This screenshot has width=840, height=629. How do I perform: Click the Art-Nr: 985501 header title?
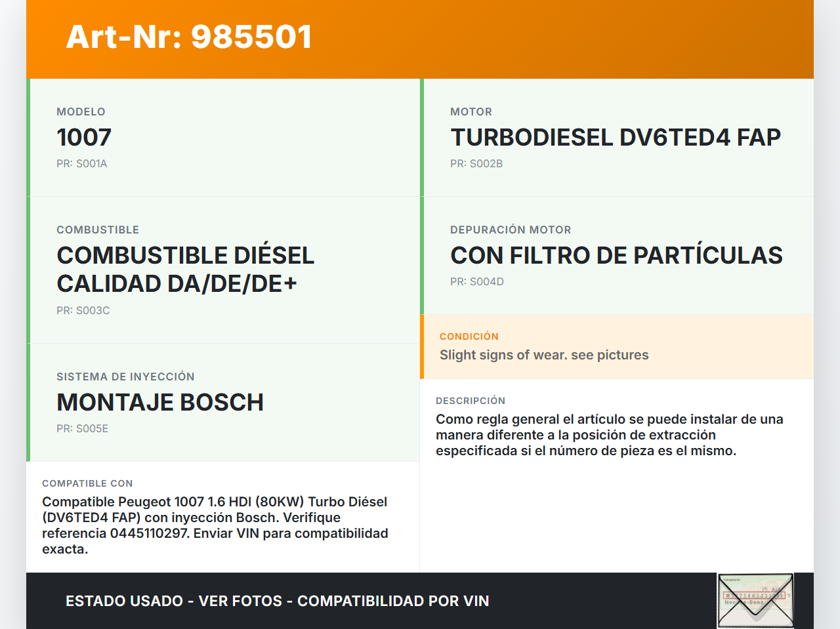coord(189,37)
